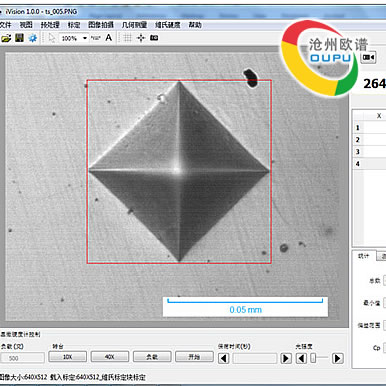Click the video camera icon beside the OUPU logo
The width and height of the screenshot is (386, 386).
click(368, 57)
